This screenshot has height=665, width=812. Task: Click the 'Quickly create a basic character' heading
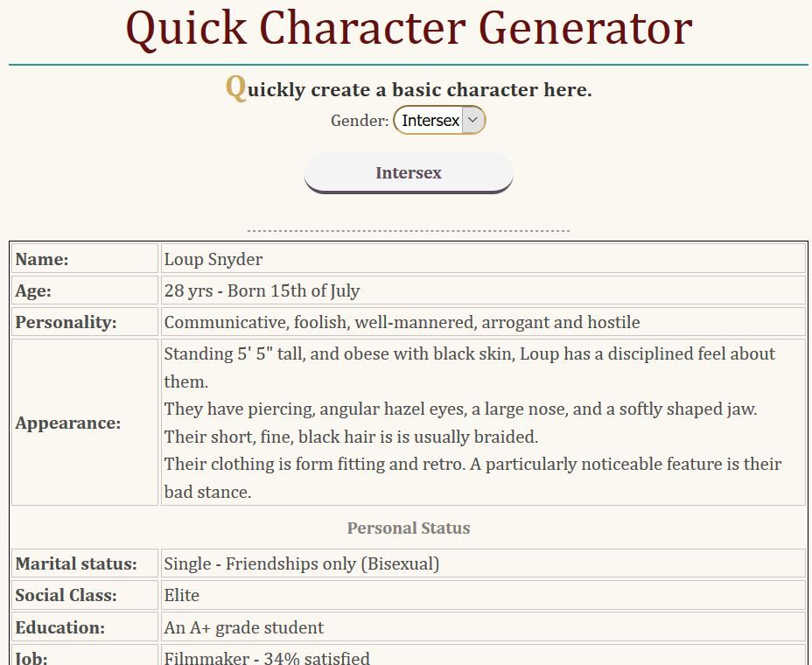(x=409, y=89)
